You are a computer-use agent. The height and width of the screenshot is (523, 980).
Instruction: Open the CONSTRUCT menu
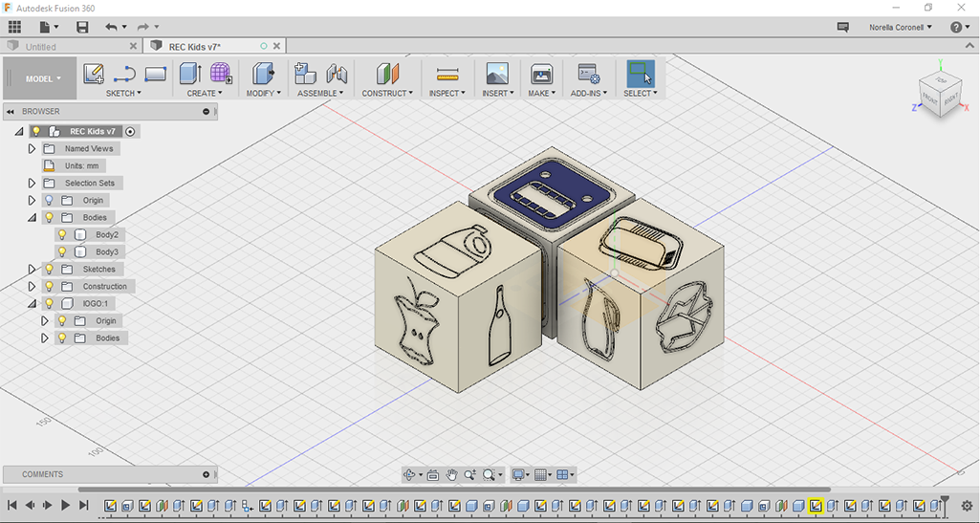point(387,93)
